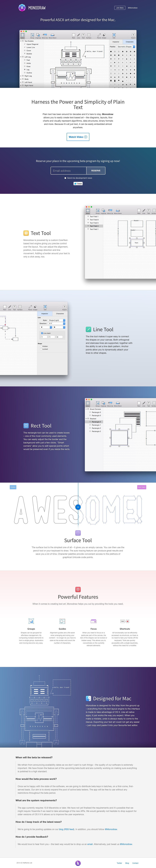This screenshot has width=156, height=868.
Task: Collapse the Text Bubble group in the hero screenshot
Action: pyautogui.click(x=21, y=41)
